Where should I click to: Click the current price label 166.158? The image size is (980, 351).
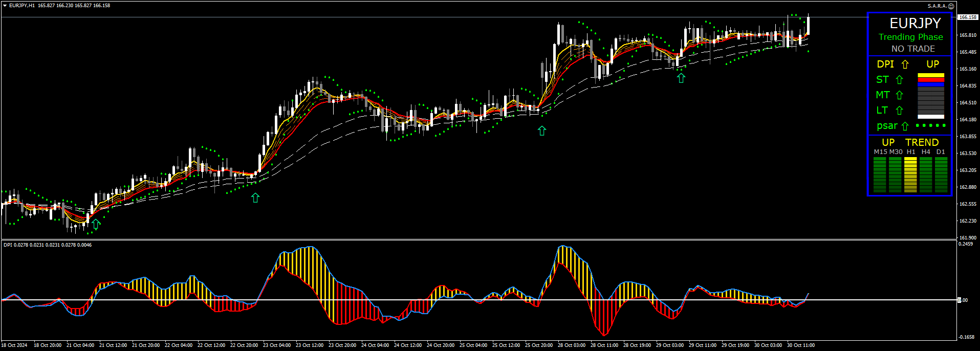point(967,17)
